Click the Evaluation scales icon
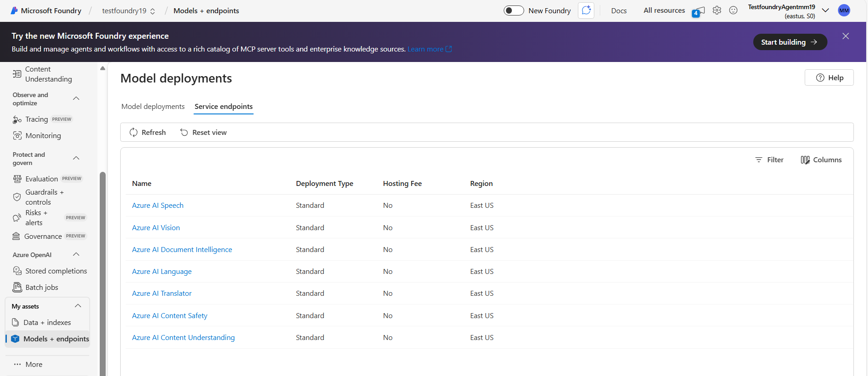The image size is (868, 376). (17, 179)
